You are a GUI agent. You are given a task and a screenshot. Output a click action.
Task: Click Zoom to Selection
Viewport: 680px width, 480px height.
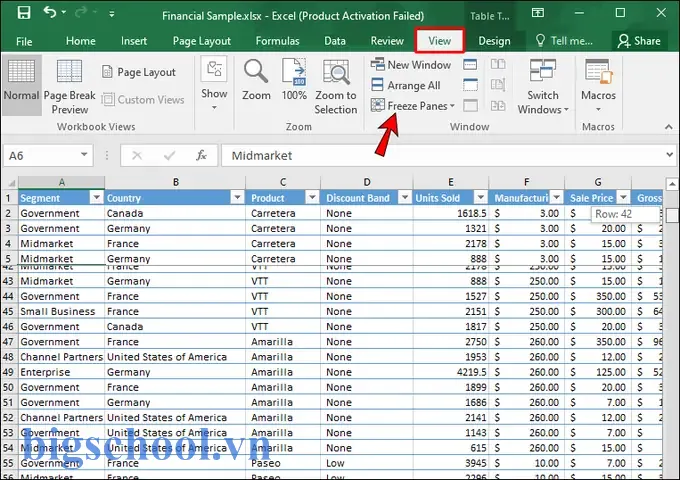tap(336, 87)
